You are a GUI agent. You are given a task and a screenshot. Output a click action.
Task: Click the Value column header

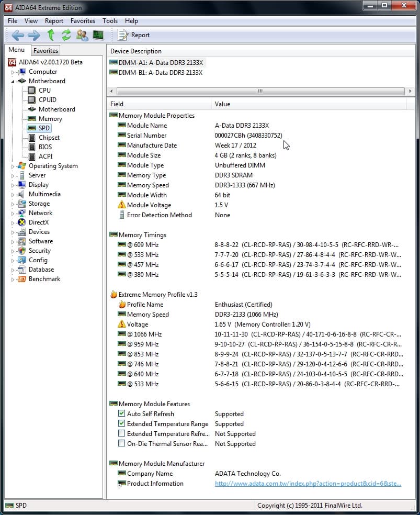point(309,104)
